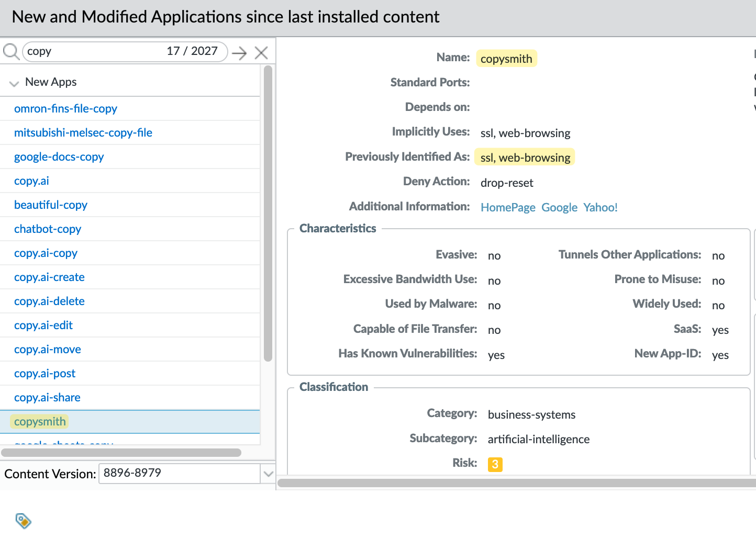756x539 pixels.
Task: Collapse the New Apps group
Action: pyautogui.click(x=14, y=83)
